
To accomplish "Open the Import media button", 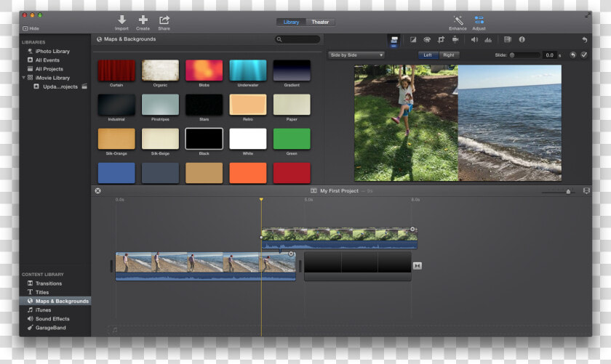I will point(121,23).
